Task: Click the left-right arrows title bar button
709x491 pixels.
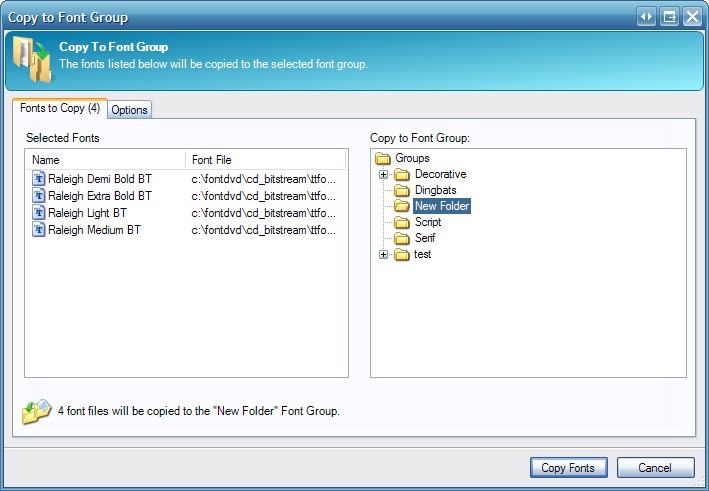Action: (x=647, y=17)
